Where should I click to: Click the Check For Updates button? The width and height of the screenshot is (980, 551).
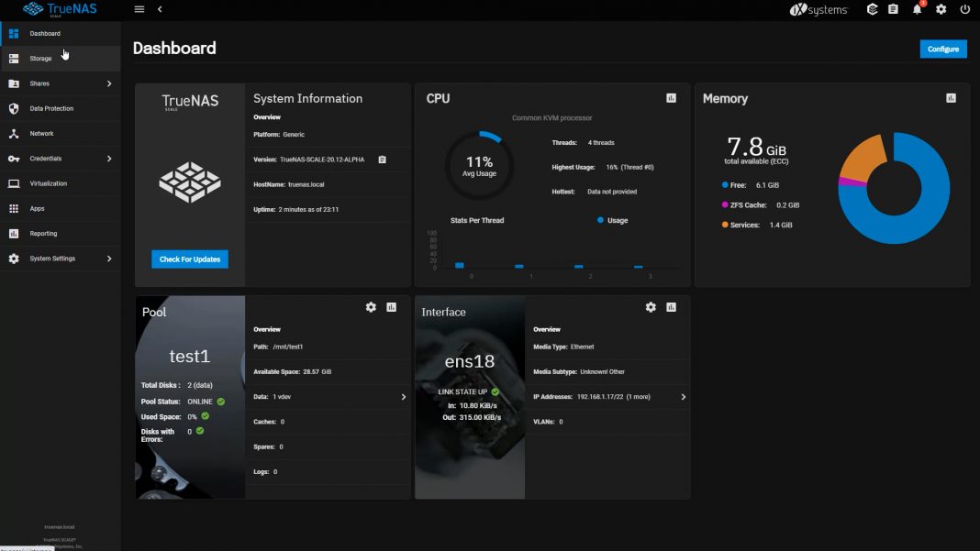click(189, 259)
